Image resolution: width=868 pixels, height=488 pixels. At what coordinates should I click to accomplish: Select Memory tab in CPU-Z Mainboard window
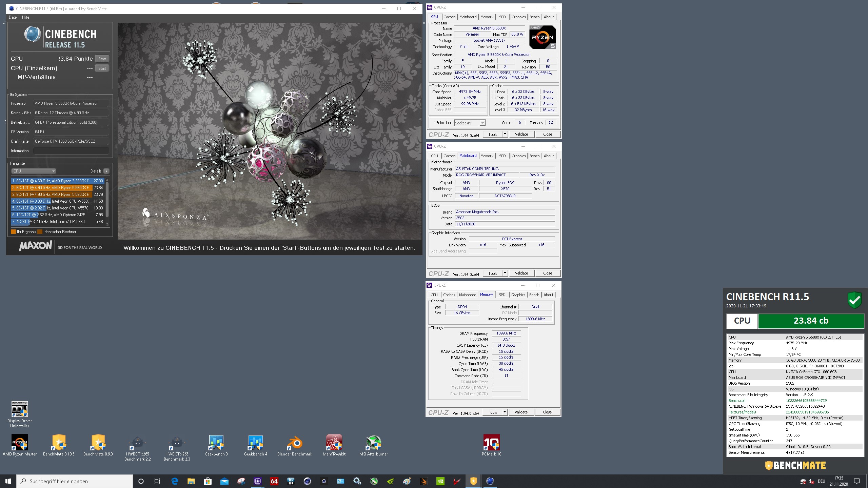pyautogui.click(x=487, y=156)
